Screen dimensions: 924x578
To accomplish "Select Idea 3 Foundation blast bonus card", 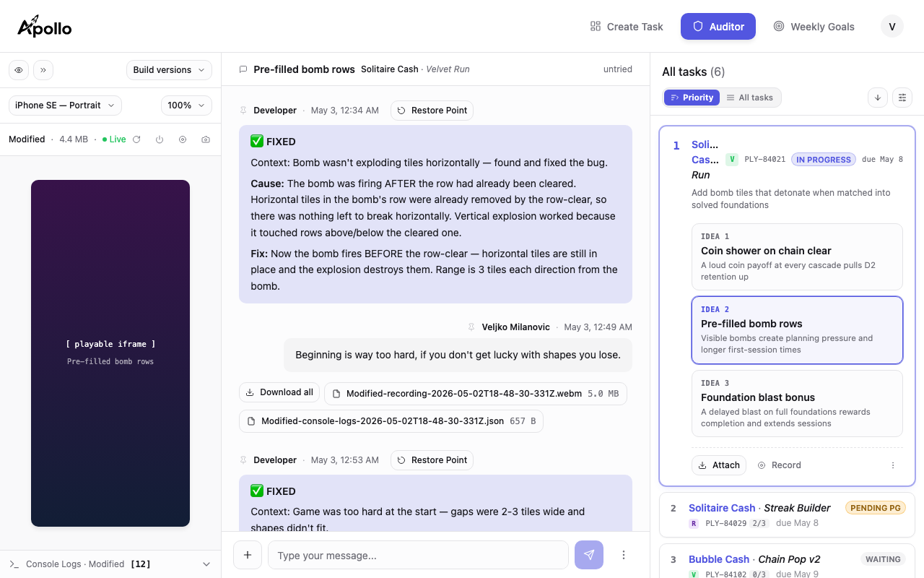I will coord(797,403).
